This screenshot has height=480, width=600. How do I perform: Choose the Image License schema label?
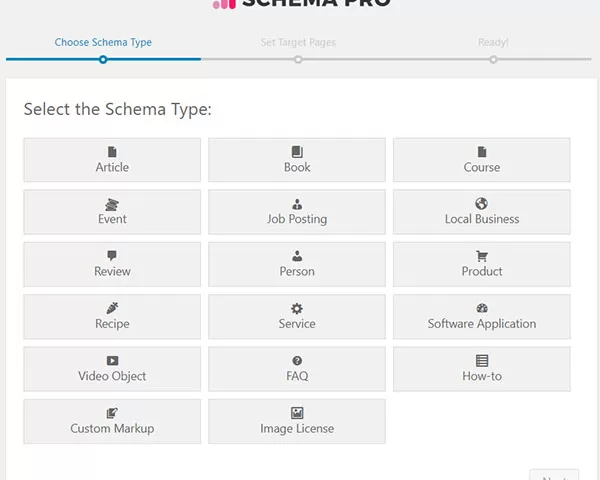pos(297,429)
